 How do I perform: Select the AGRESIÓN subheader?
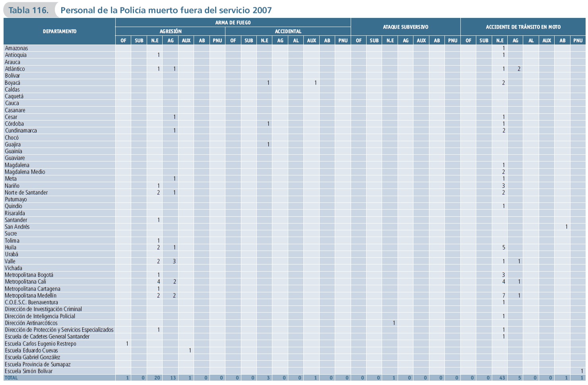pos(171,31)
